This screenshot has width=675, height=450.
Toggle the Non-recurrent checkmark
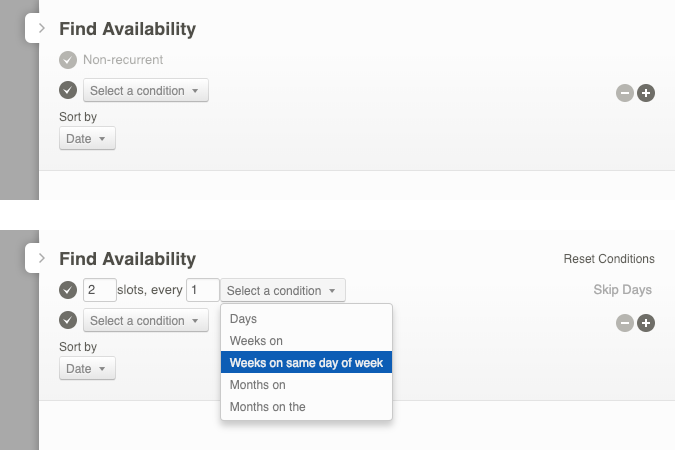click(68, 60)
